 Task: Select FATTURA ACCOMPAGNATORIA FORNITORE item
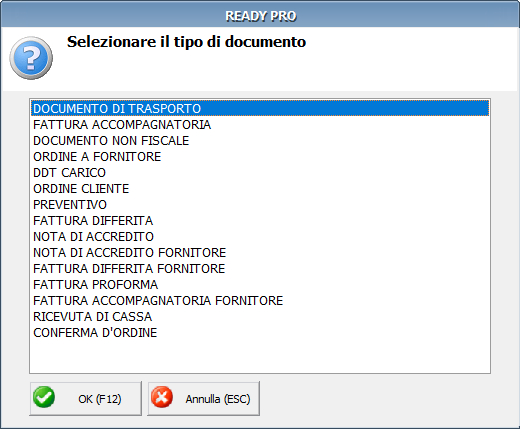pyautogui.click(x=260, y=301)
